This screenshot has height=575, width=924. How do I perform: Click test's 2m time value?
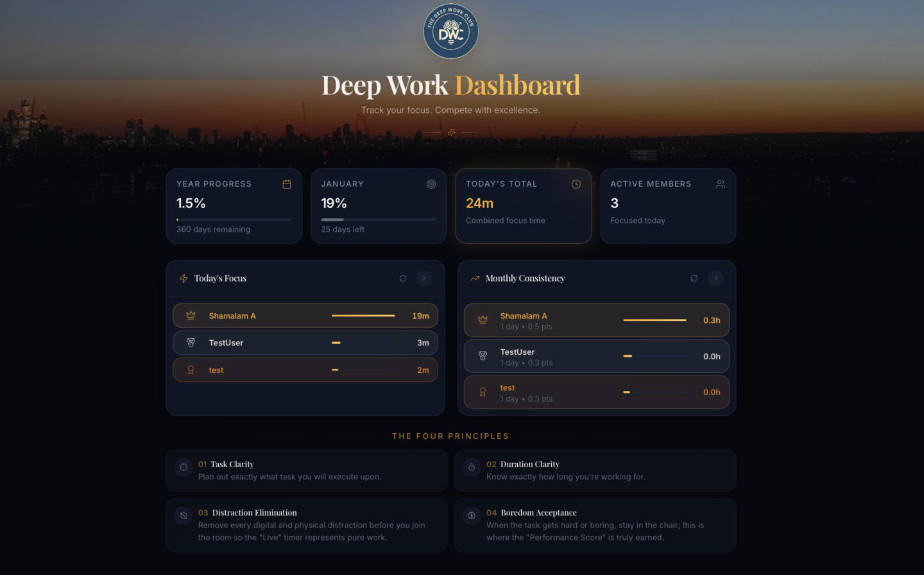pos(423,370)
